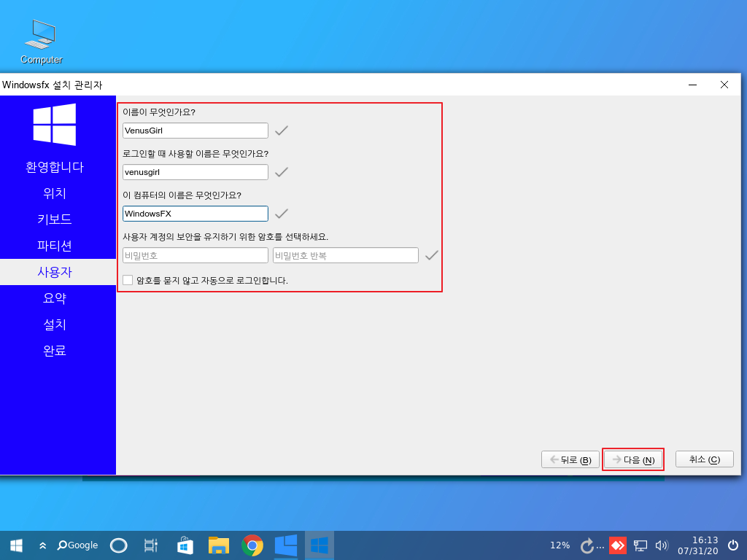
Task: Select 키보드 step in sidebar
Action: coord(55,219)
